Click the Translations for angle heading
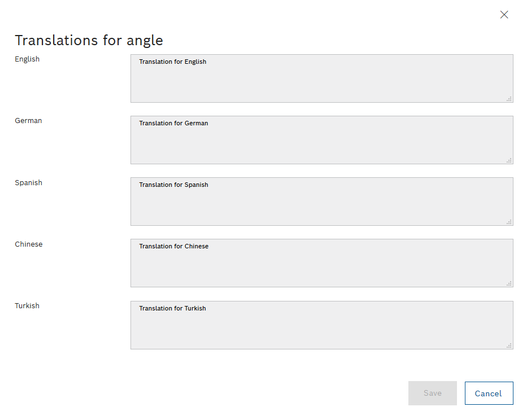Image resolution: width=527 pixels, height=420 pixels. [x=89, y=40]
